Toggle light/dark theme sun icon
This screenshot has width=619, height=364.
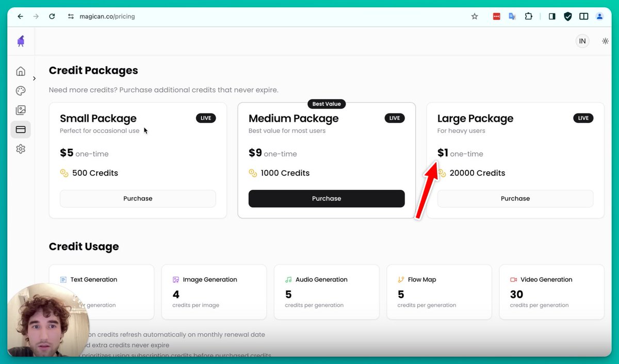605,41
